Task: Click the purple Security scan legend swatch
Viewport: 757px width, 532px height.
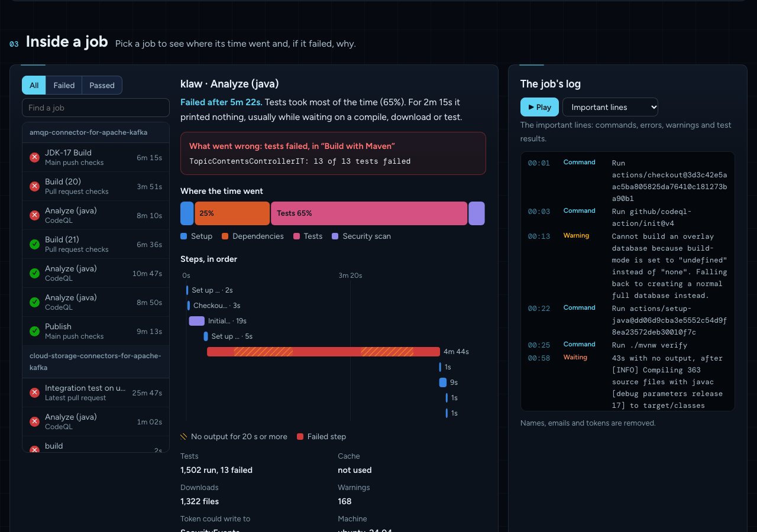Action: point(335,236)
